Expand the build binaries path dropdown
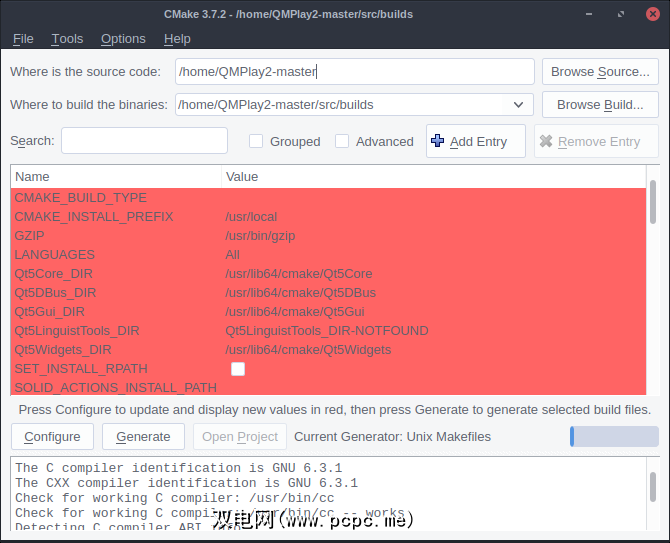 pos(518,105)
